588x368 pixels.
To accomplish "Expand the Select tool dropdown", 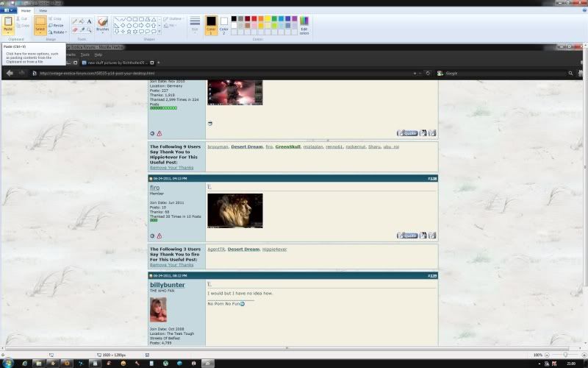I will pos(40,32).
